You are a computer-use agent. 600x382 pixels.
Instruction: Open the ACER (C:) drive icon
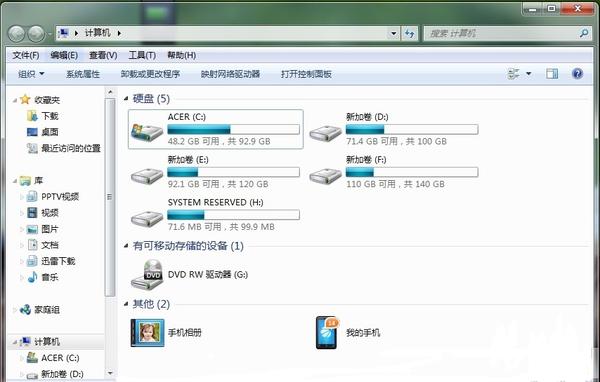(x=147, y=132)
